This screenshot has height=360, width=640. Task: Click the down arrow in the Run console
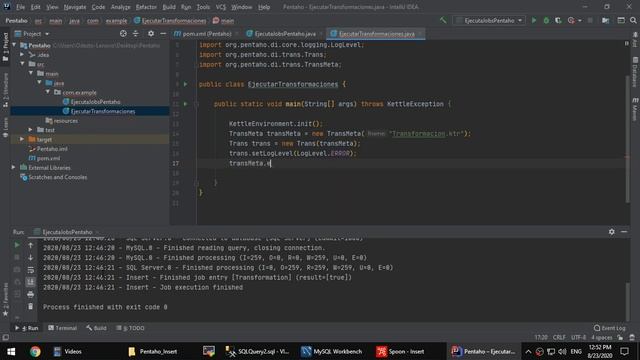click(31, 257)
